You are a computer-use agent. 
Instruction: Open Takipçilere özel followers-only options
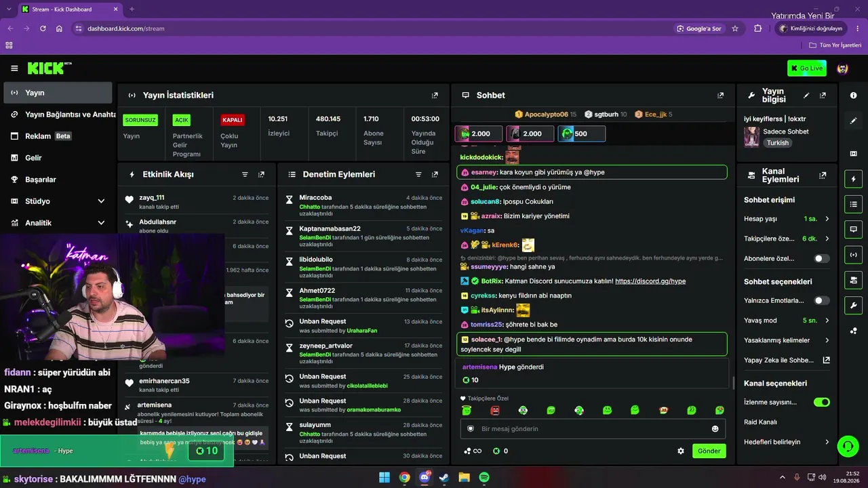point(787,239)
